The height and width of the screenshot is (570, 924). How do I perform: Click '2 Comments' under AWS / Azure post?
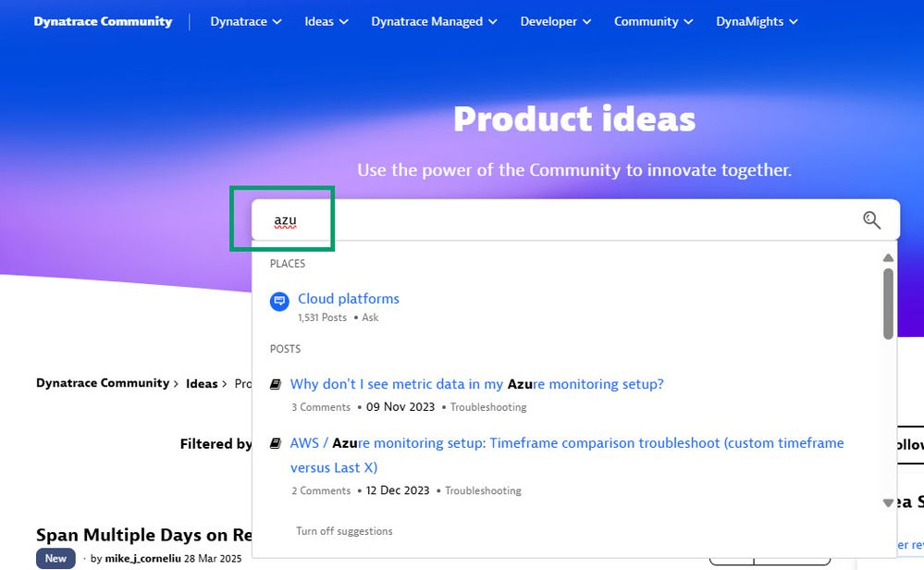tap(321, 491)
